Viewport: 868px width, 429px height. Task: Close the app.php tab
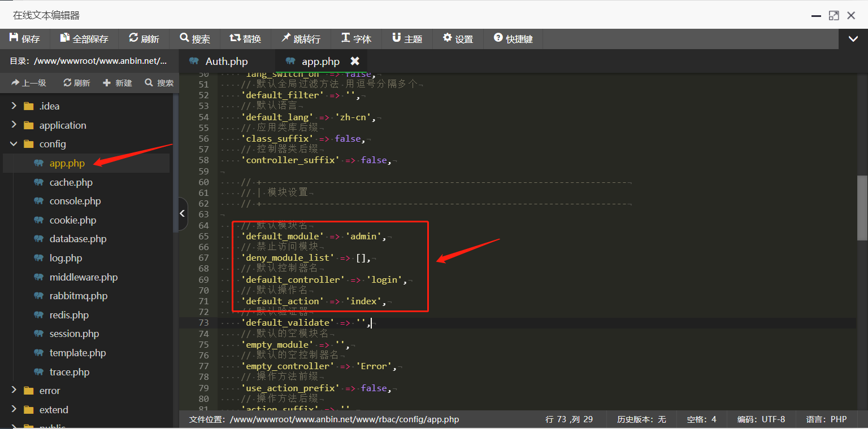[355, 61]
